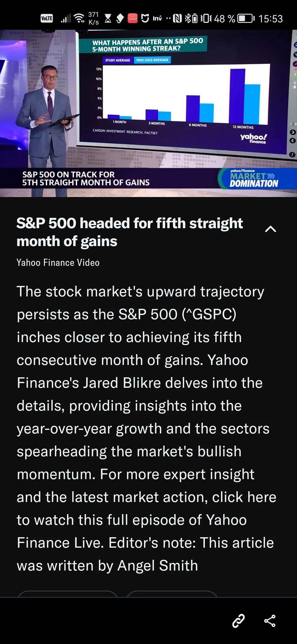
Task: Open the share icon in bottom bar
Action: pyautogui.click(x=270, y=621)
